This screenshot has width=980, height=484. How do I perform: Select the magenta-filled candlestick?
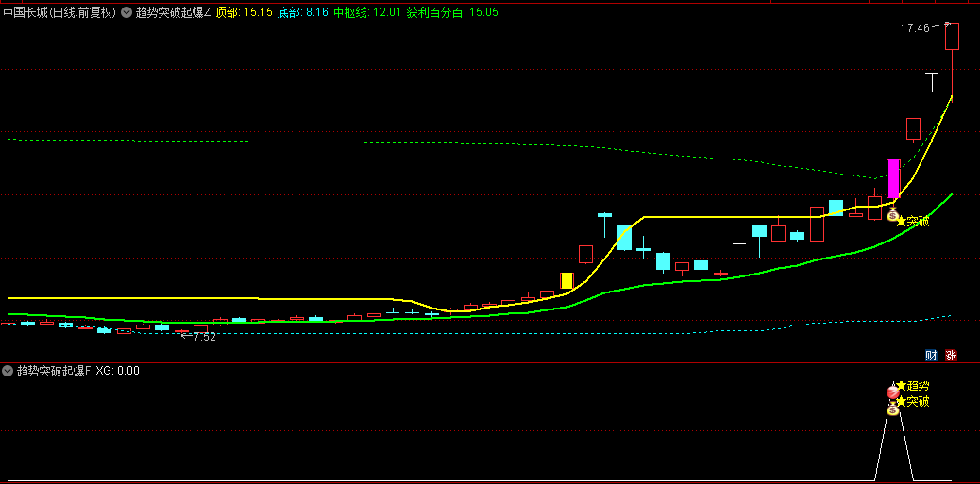(893, 178)
